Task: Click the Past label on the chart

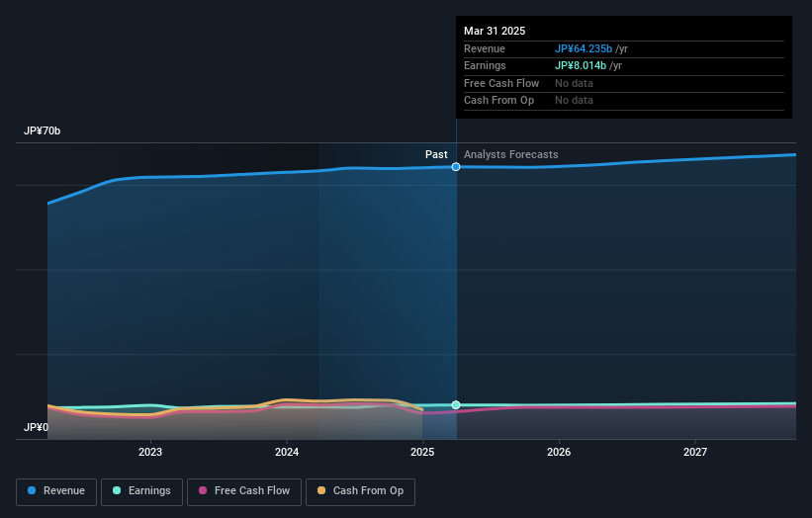Action: tap(436, 155)
